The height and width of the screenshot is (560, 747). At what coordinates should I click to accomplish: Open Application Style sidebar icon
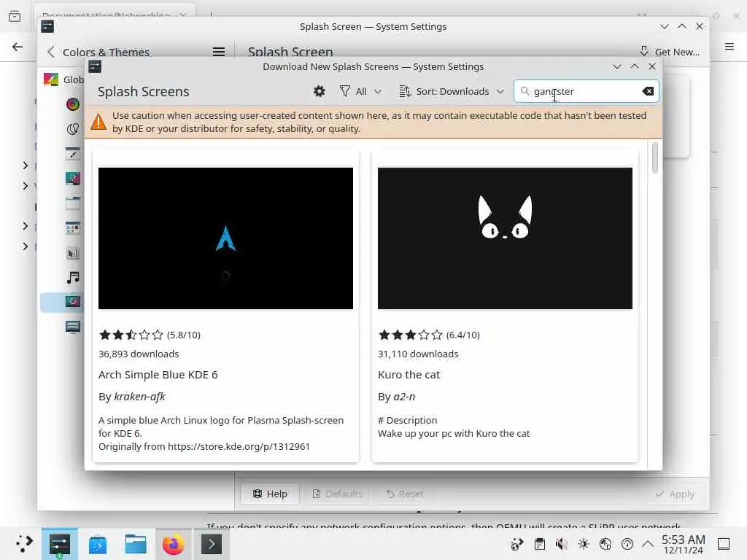73,153
